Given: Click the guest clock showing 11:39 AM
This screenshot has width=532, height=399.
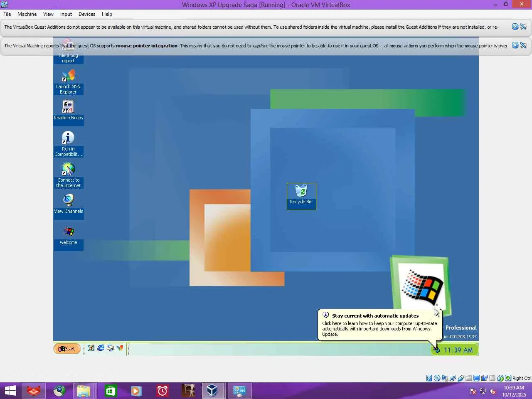Looking at the screenshot, I should tap(458, 350).
